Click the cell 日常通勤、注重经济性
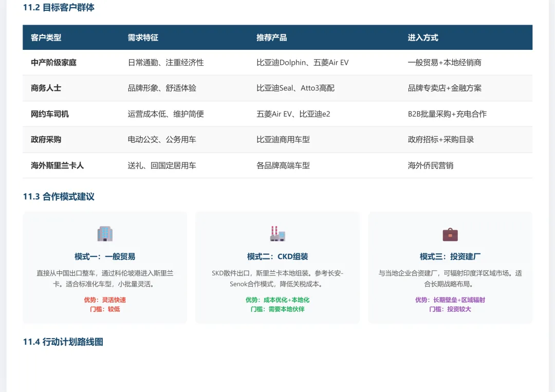Viewport: 555px width, 392px height. coord(165,63)
